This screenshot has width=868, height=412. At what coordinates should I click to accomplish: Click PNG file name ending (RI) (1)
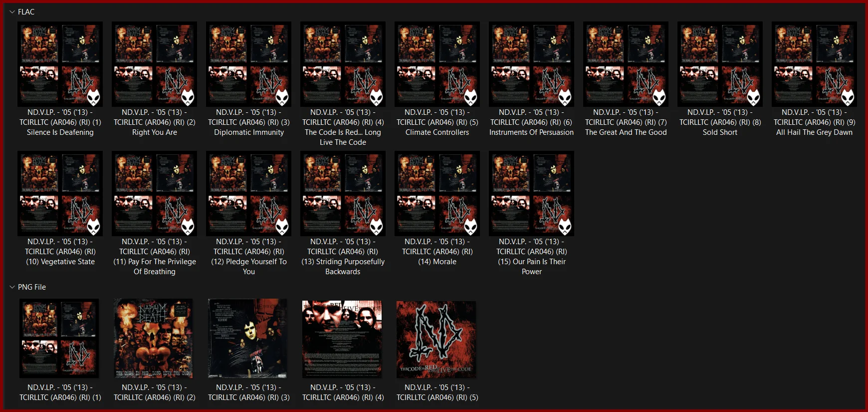pyautogui.click(x=60, y=393)
